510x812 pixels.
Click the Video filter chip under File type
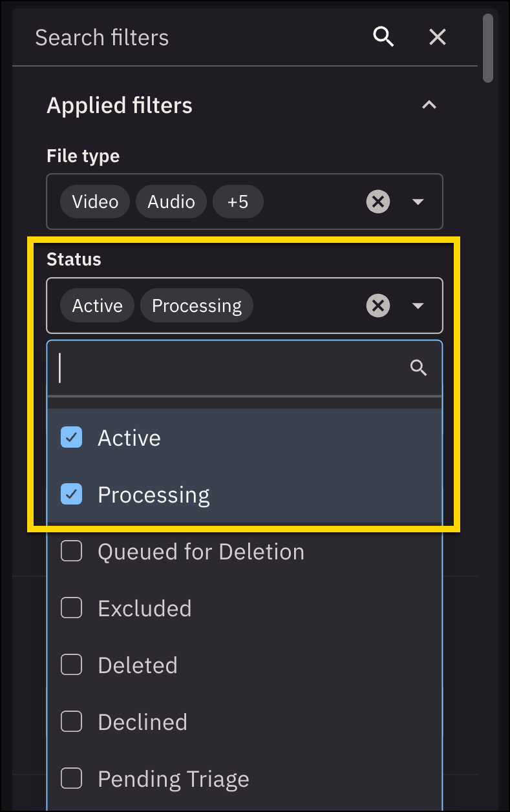coord(94,202)
